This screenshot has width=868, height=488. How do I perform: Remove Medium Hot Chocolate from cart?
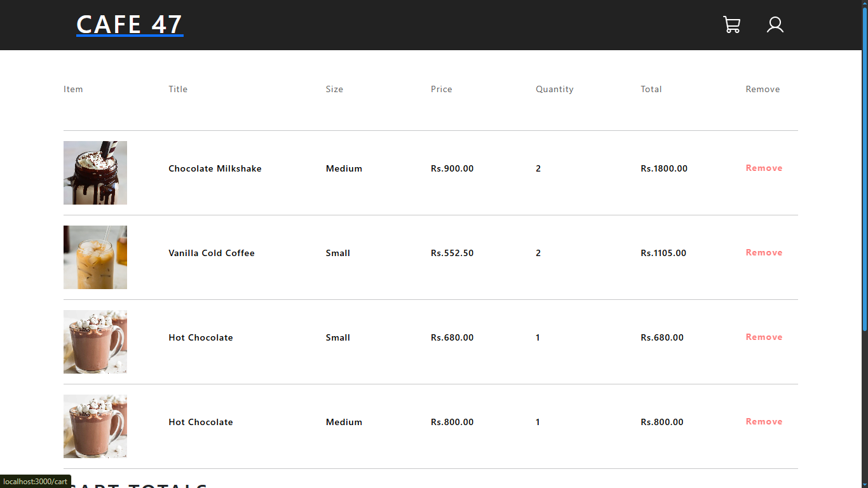(764, 422)
